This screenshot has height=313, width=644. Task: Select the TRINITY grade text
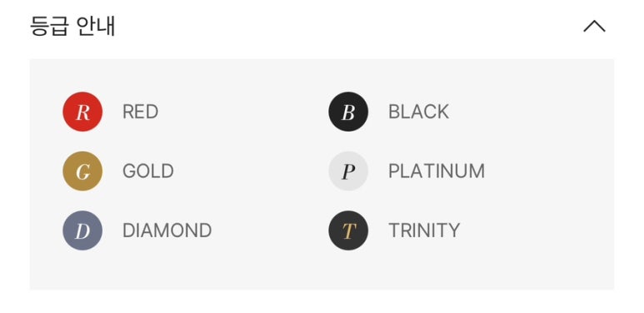(424, 231)
